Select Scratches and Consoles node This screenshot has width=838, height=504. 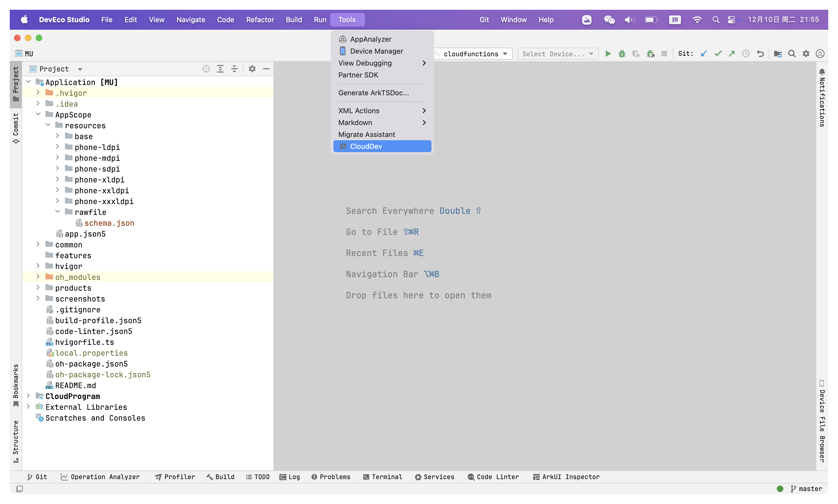[x=95, y=418]
